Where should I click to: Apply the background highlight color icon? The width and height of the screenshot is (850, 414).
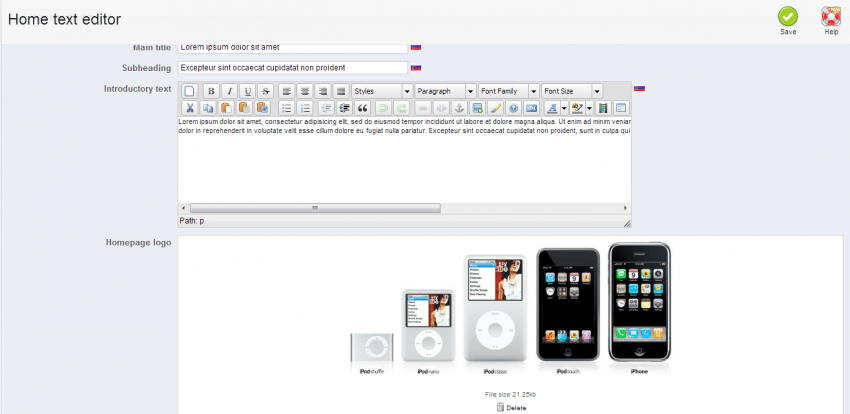point(577,107)
